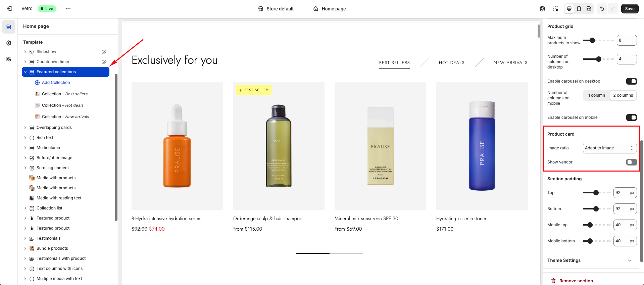This screenshot has height=285, width=644.
Task: Click the Save button
Action: pyautogui.click(x=630, y=9)
